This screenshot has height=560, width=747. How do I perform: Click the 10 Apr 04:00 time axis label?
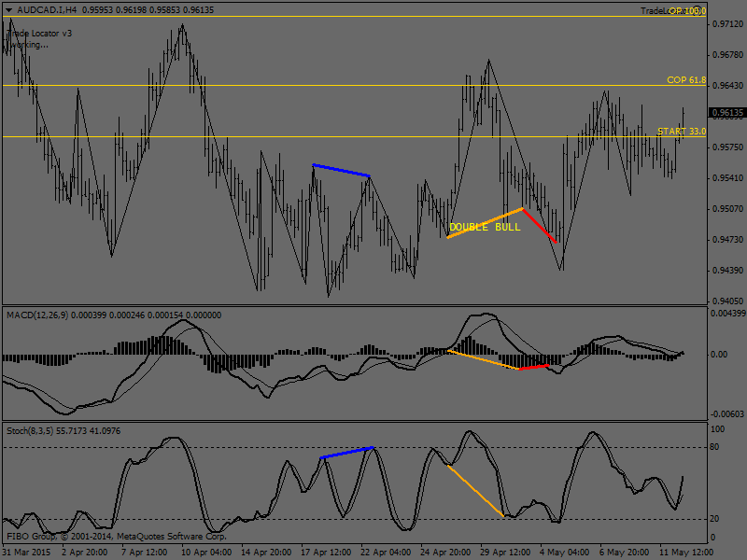tap(204, 552)
